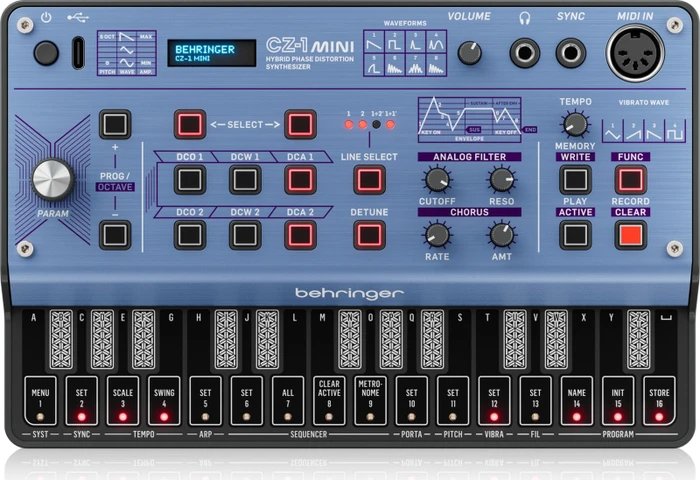Click SET step button 2 under SYNC
700x480 pixels.
tap(82, 401)
